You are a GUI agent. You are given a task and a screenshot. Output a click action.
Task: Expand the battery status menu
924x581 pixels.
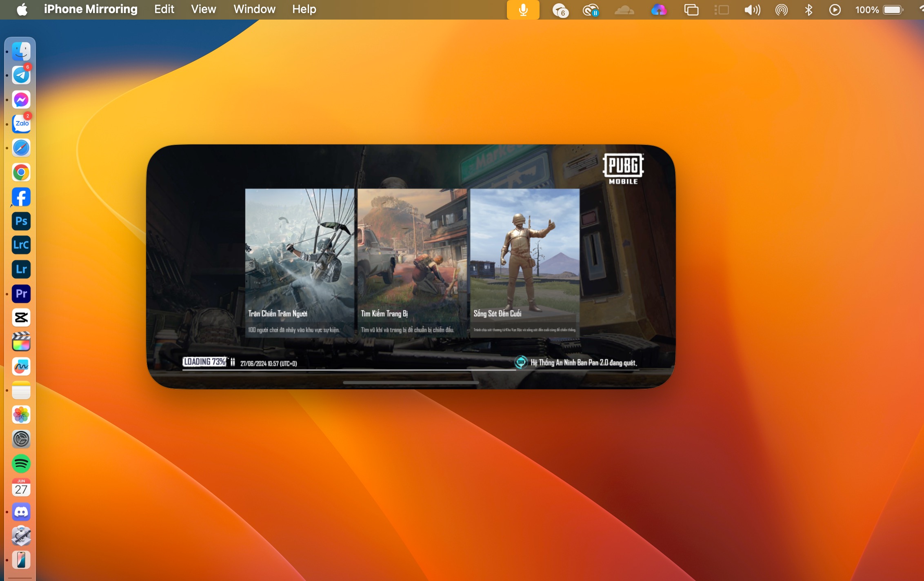click(x=893, y=10)
